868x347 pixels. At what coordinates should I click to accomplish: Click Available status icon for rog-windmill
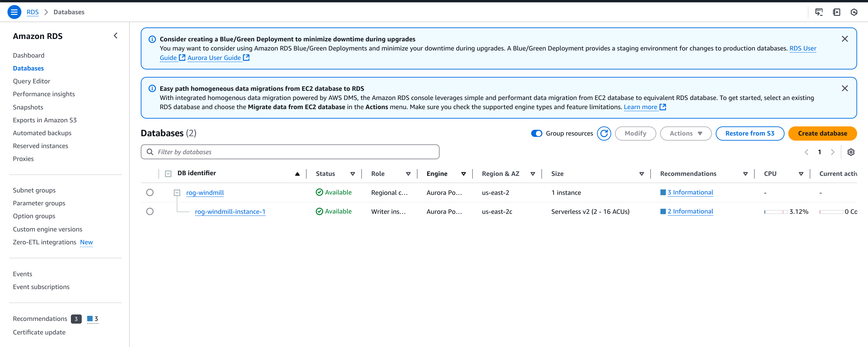(319, 192)
